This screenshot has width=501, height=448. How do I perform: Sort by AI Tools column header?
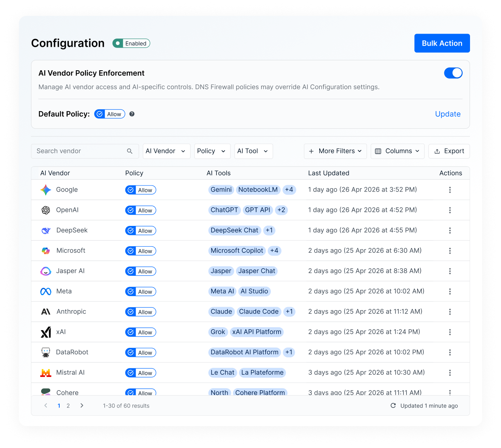pos(218,173)
